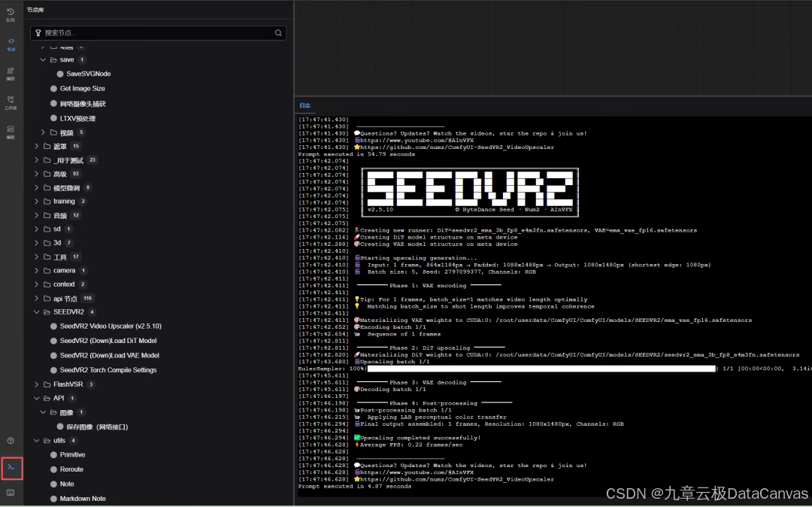Click the 'Phase 2: DiT upscaling' log line

(x=430, y=348)
